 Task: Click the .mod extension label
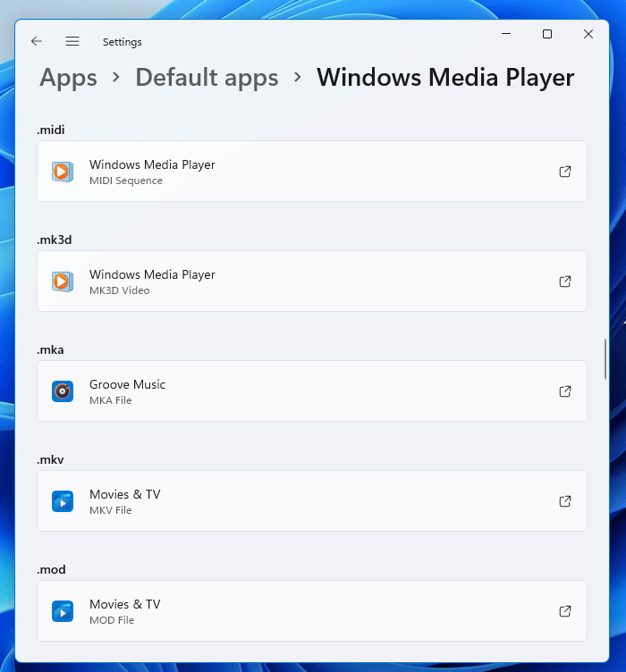51,569
